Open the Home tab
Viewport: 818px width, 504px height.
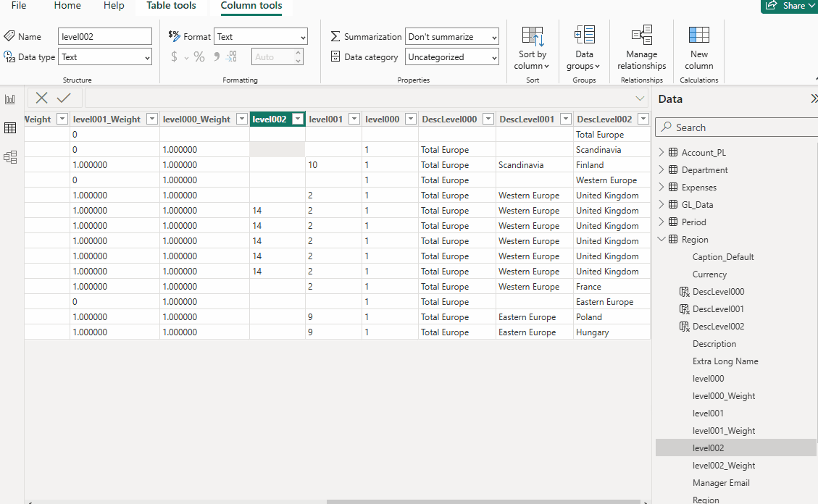[x=67, y=6]
